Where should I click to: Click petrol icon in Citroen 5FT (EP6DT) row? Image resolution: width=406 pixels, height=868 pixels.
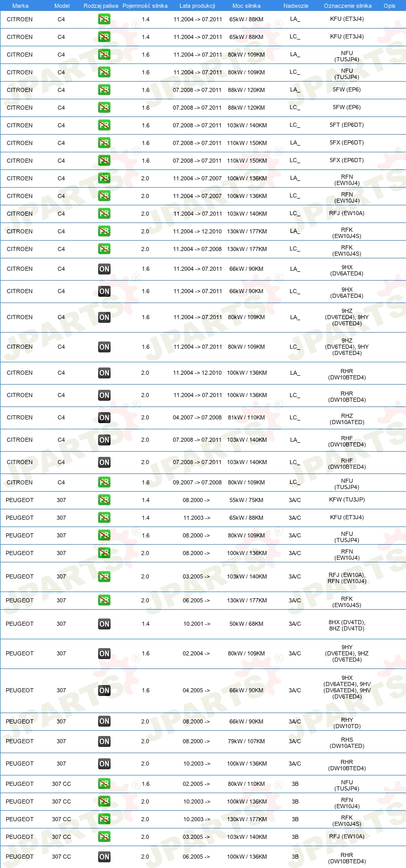tap(104, 125)
